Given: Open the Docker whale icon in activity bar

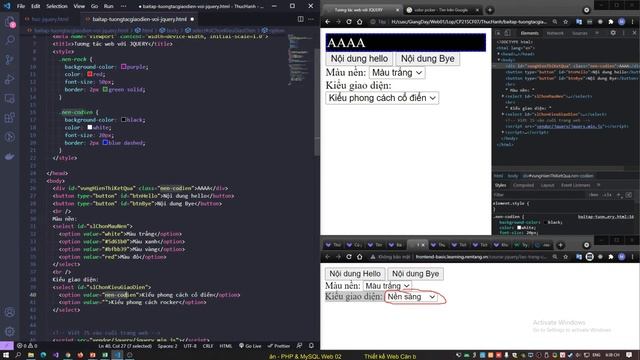Looking at the screenshot, I should pyautogui.click(x=10, y=156).
